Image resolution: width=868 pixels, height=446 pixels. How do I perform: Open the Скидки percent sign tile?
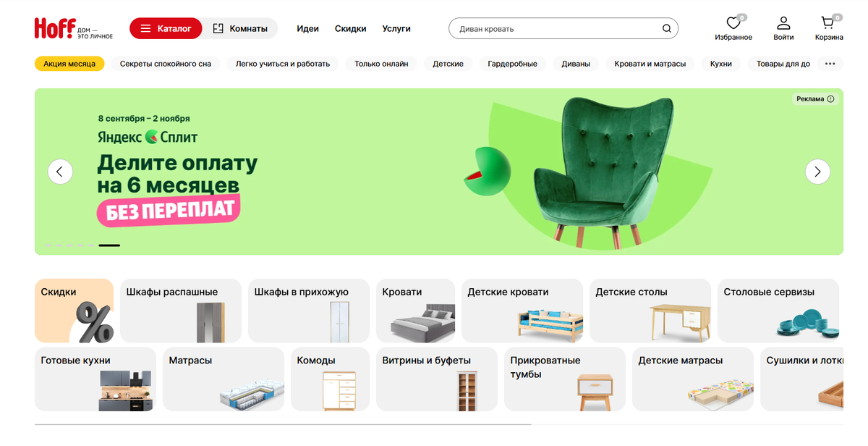click(x=74, y=311)
